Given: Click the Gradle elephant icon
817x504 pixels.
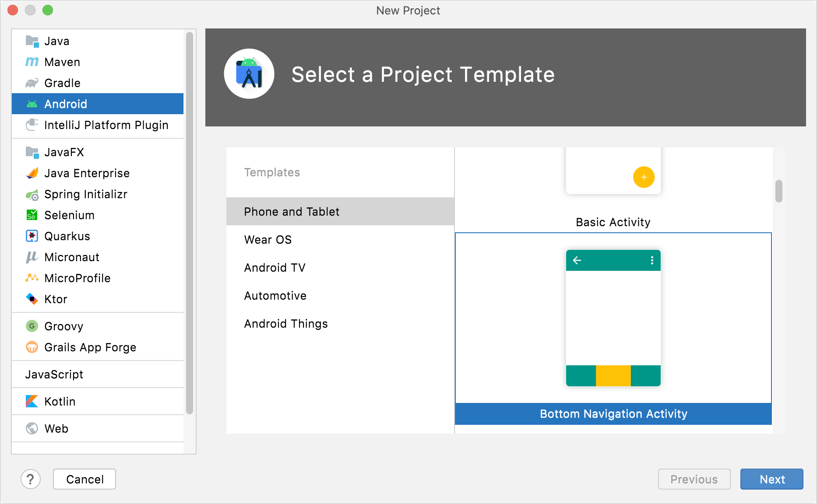Looking at the screenshot, I should pyautogui.click(x=32, y=83).
